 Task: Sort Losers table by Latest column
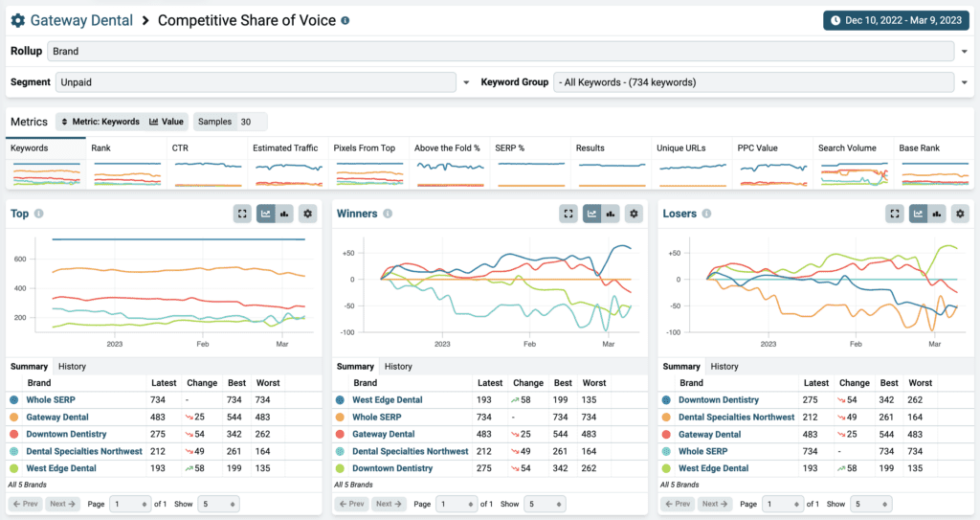(816, 383)
